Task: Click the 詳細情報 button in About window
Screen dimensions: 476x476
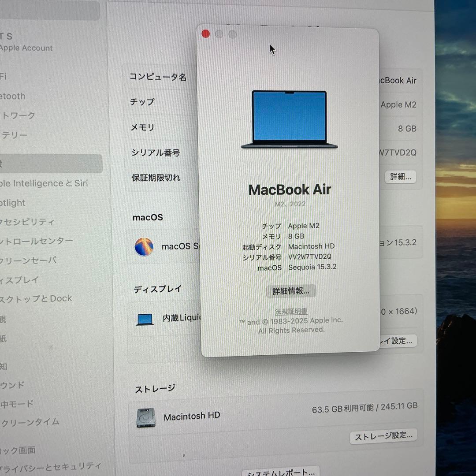Action: coord(290,291)
